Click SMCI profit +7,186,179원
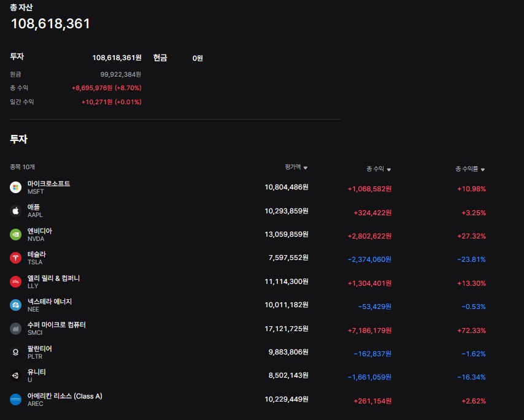This screenshot has width=524, height=420. point(369,330)
